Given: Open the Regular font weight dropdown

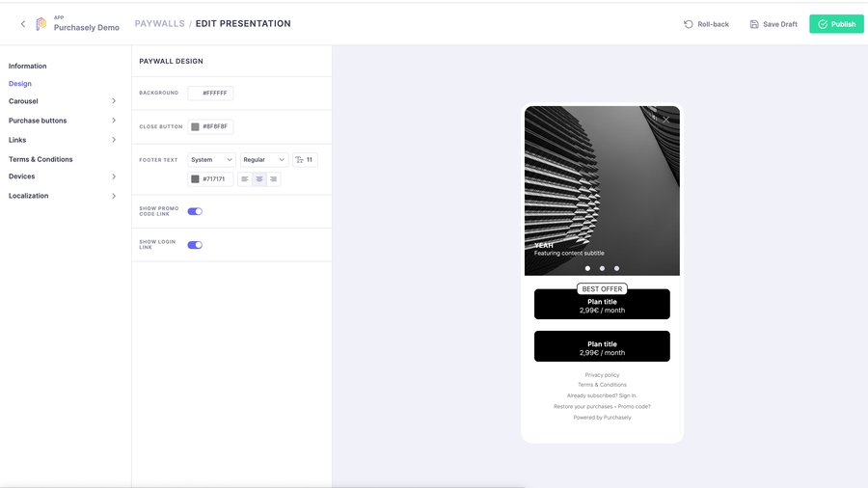Looking at the screenshot, I should (x=263, y=160).
